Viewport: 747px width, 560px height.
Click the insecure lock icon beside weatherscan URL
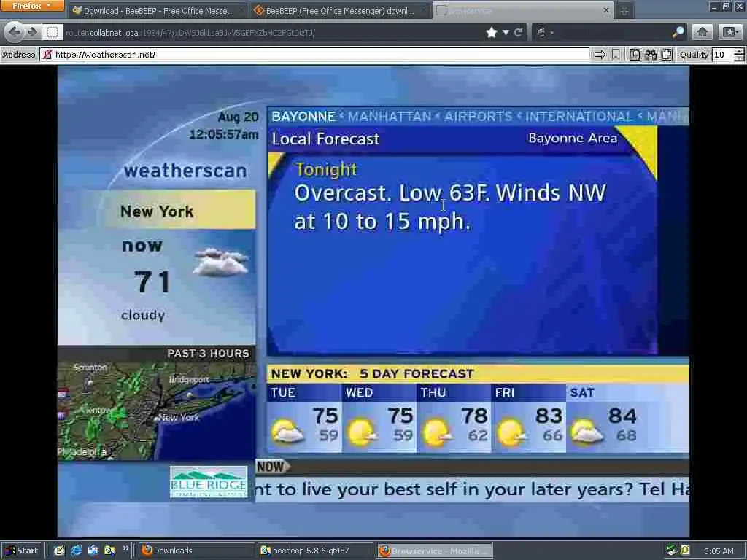coord(47,55)
